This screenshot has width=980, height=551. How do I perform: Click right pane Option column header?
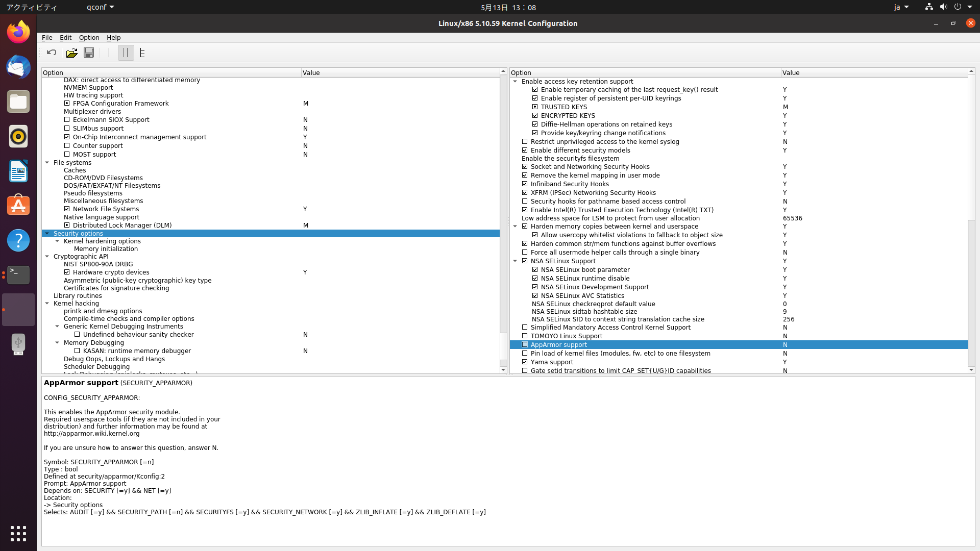[x=645, y=72]
